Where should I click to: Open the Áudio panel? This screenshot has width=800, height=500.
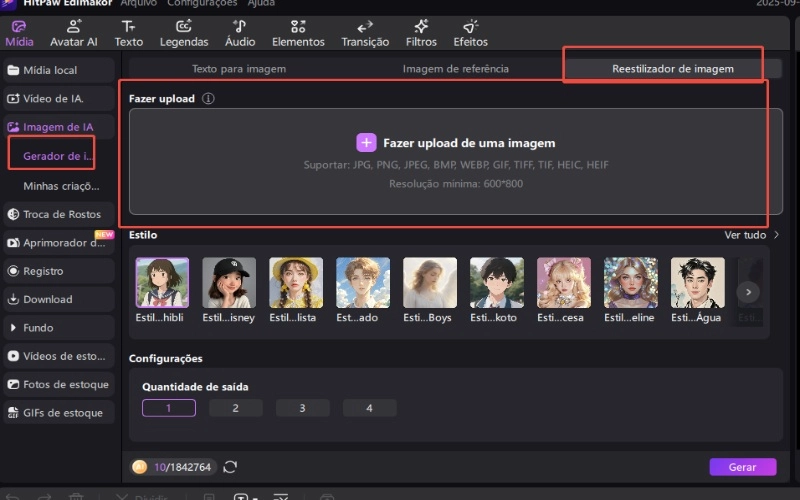[239, 32]
